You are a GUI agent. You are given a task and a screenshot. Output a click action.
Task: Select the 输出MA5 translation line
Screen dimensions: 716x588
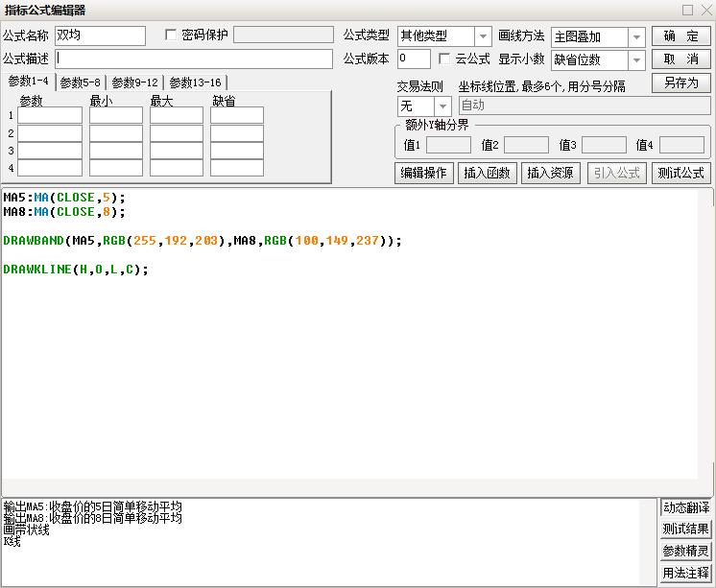point(93,506)
